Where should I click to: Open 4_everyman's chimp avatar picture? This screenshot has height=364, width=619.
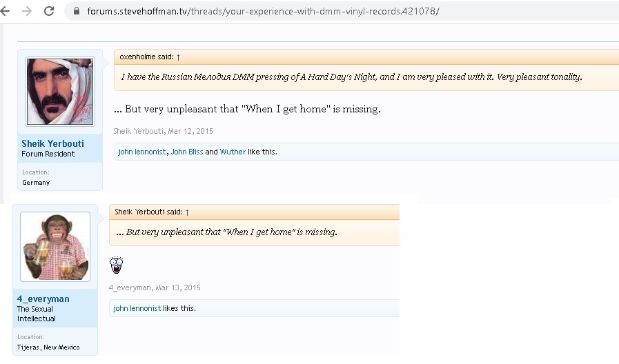[x=55, y=247]
